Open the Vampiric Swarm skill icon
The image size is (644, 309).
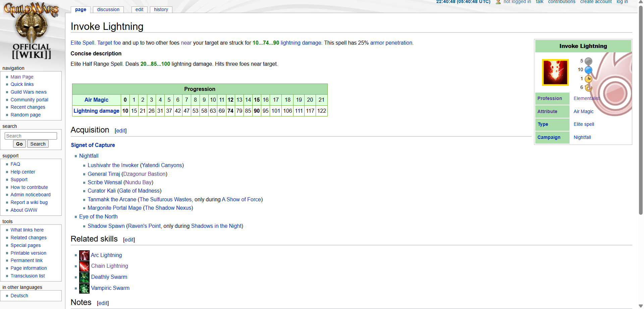click(84, 288)
